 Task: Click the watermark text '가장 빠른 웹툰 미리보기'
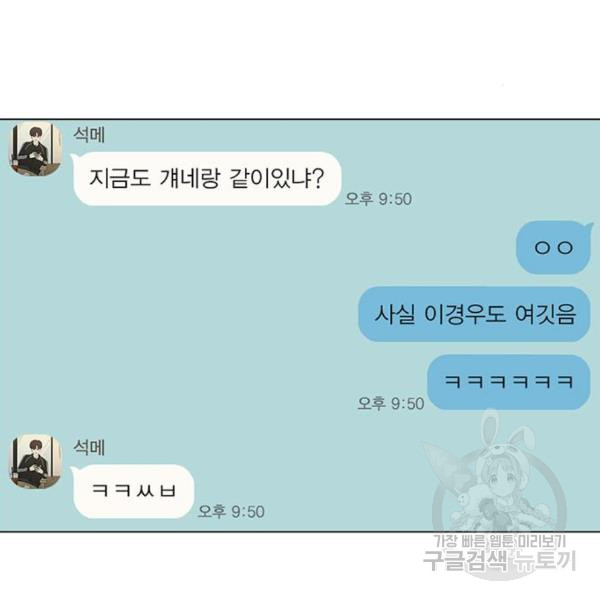click(x=499, y=541)
